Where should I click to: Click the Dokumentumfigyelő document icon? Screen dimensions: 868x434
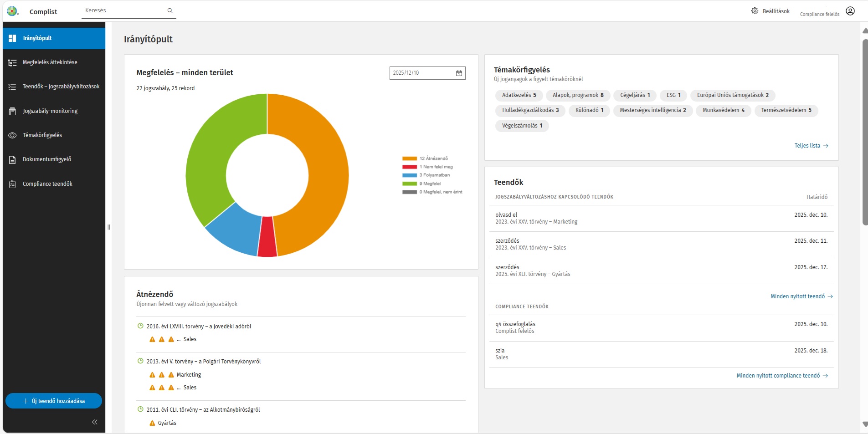click(x=12, y=160)
